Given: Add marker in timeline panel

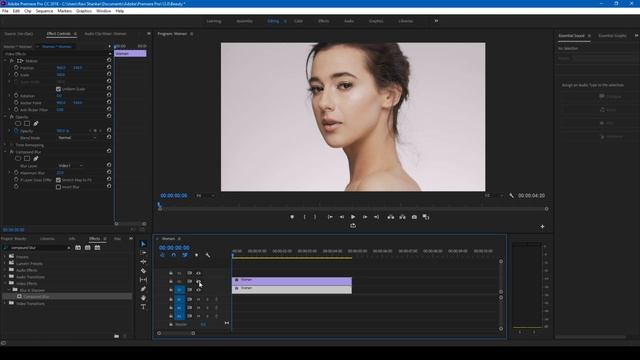Looking at the screenshot, I should pyautogui.click(x=196, y=255).
